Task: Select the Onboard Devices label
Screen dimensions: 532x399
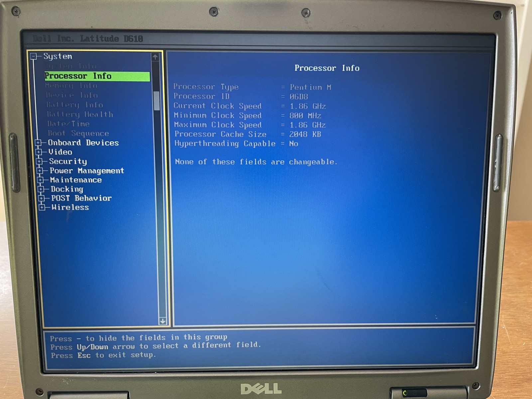Action: [83, 143]
